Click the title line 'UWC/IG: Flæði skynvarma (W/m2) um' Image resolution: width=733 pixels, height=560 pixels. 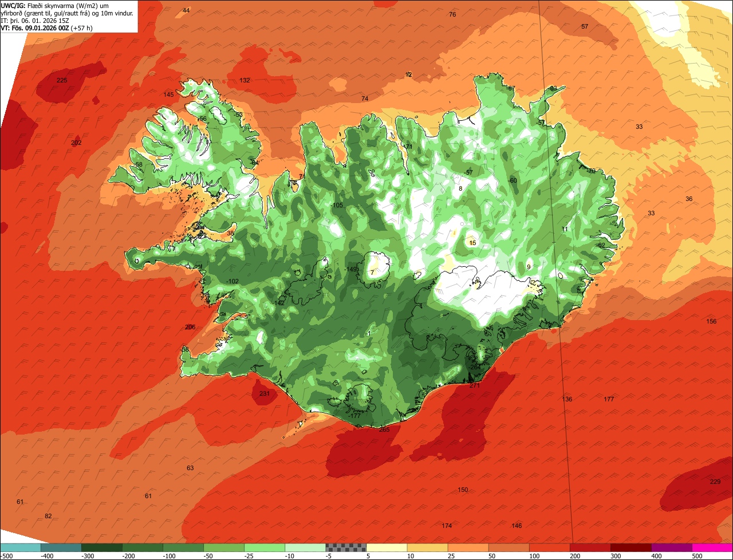coord(55,5)
